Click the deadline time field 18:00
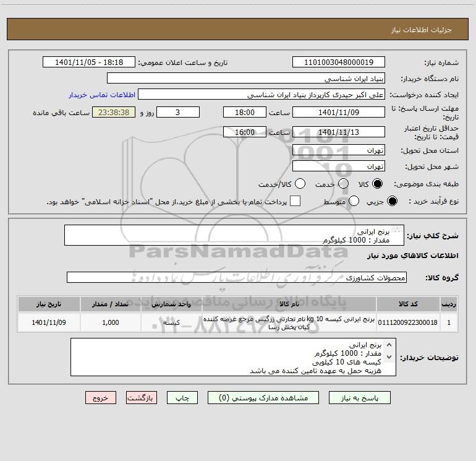This screenshot has width=476, height=461. pos(245,112)
